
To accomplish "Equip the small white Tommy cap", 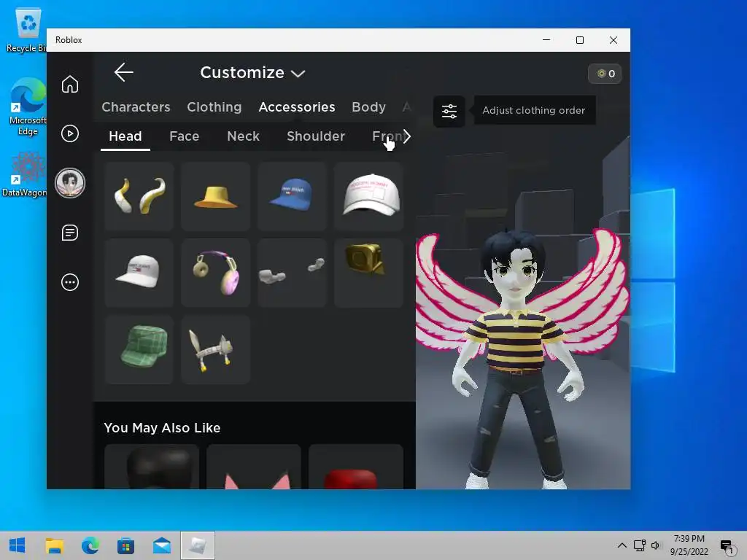I will tap(139, 273).
